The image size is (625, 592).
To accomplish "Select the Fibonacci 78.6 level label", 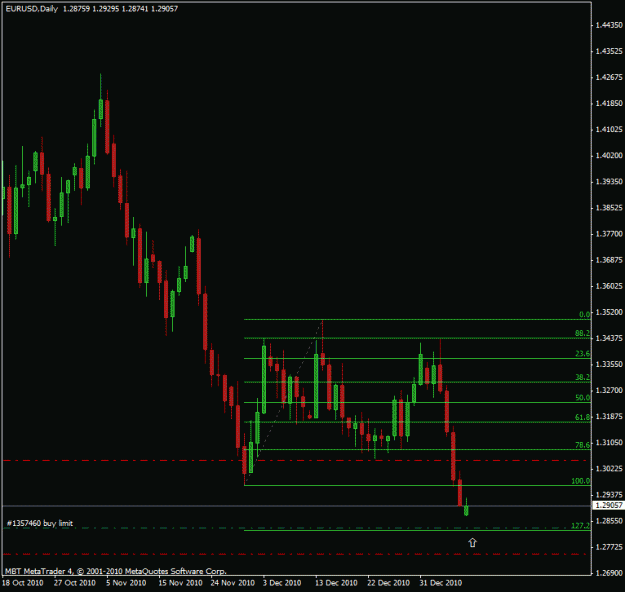I will point(582,445).
